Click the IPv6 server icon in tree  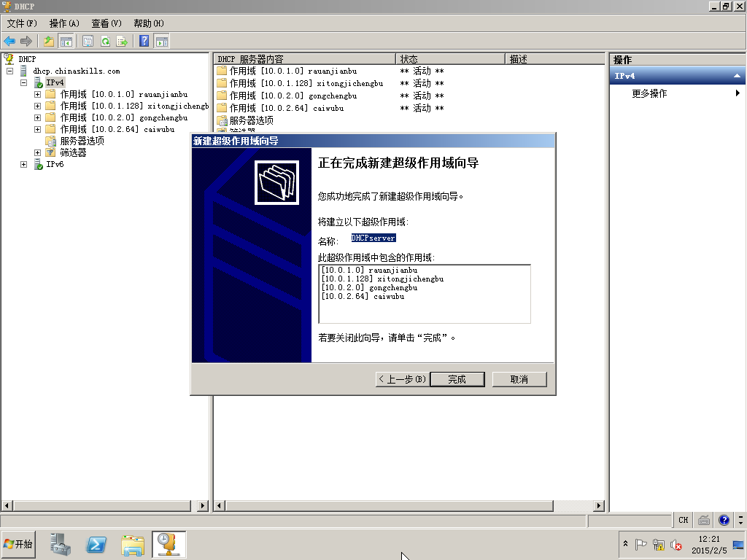click(39, 164)
